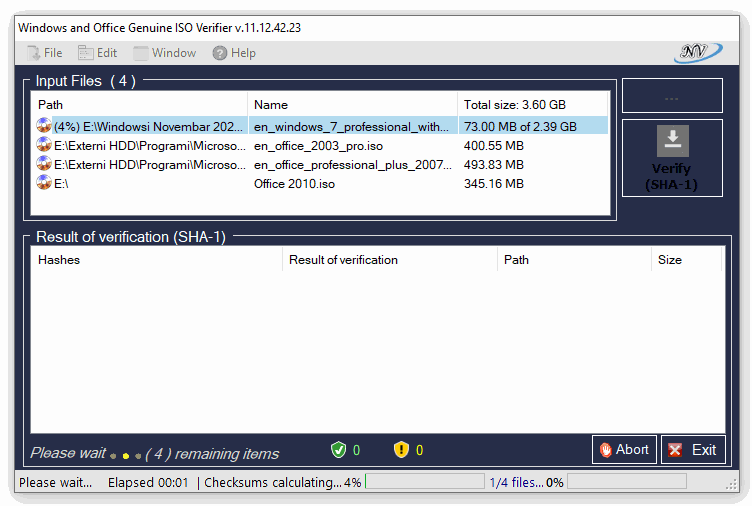This screenshot has height=506, width=752.
Task: Select disc icon of Office 2010.iso row
Action: point(44,183)
